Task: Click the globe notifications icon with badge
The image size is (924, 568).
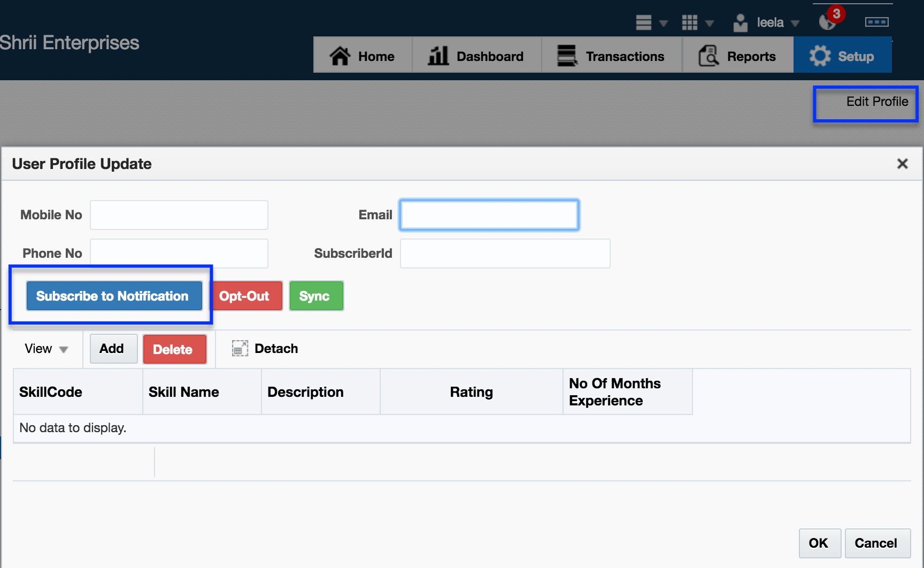Action: click(828, 21)
